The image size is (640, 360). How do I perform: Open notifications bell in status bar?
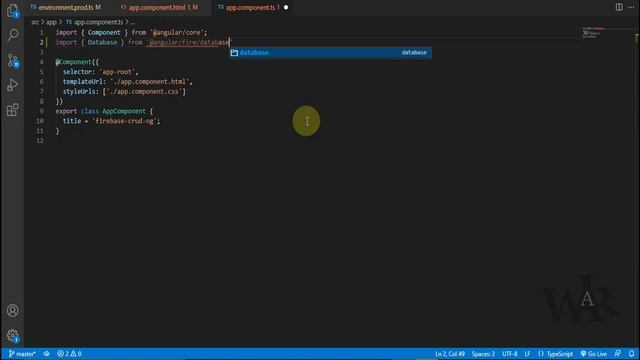coord(631,354)
